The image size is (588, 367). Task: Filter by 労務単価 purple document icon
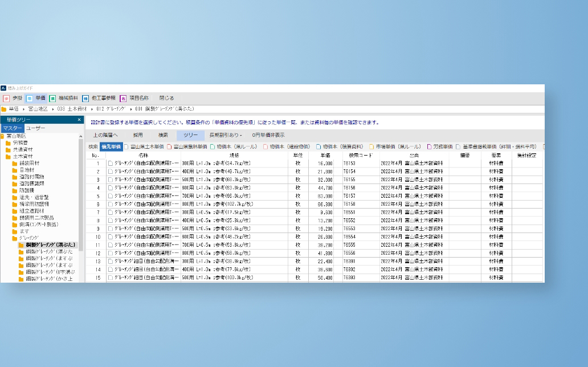click(x=430, y=146)
